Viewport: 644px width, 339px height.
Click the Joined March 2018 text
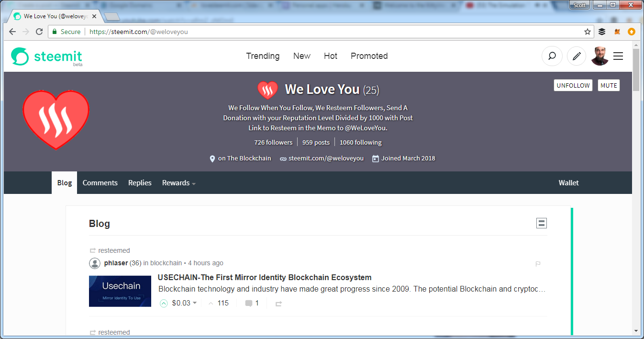(408, 158)
